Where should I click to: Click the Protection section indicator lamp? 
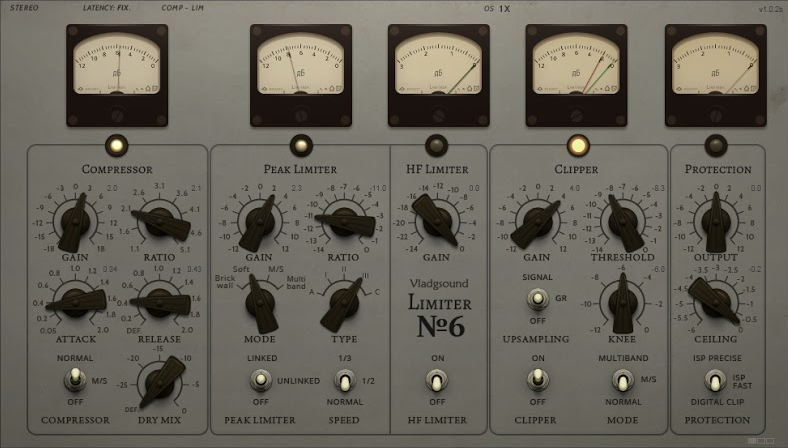point(716,146)
